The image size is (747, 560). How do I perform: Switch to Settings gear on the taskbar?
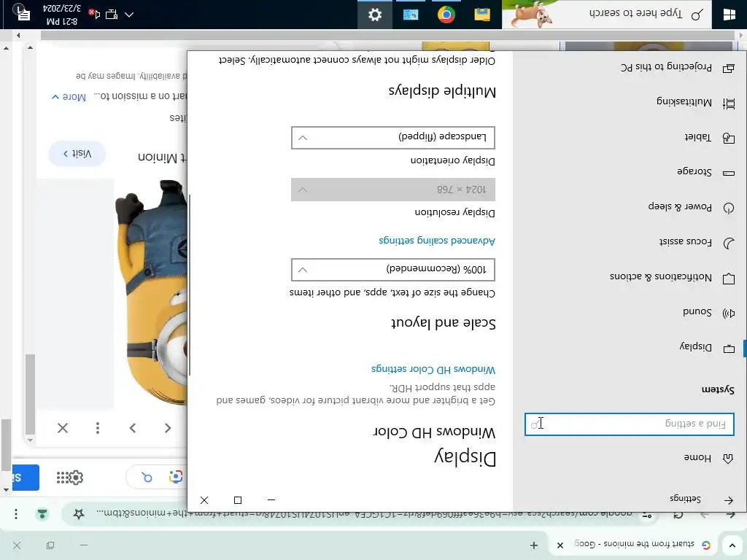coord(375,15)
